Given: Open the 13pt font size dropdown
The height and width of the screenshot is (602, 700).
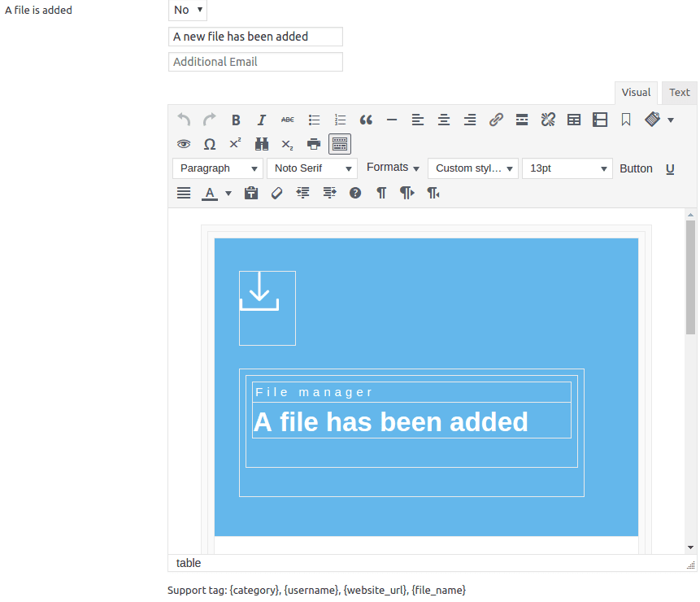Looking at the screenshot, I should (x=567, y=168).
